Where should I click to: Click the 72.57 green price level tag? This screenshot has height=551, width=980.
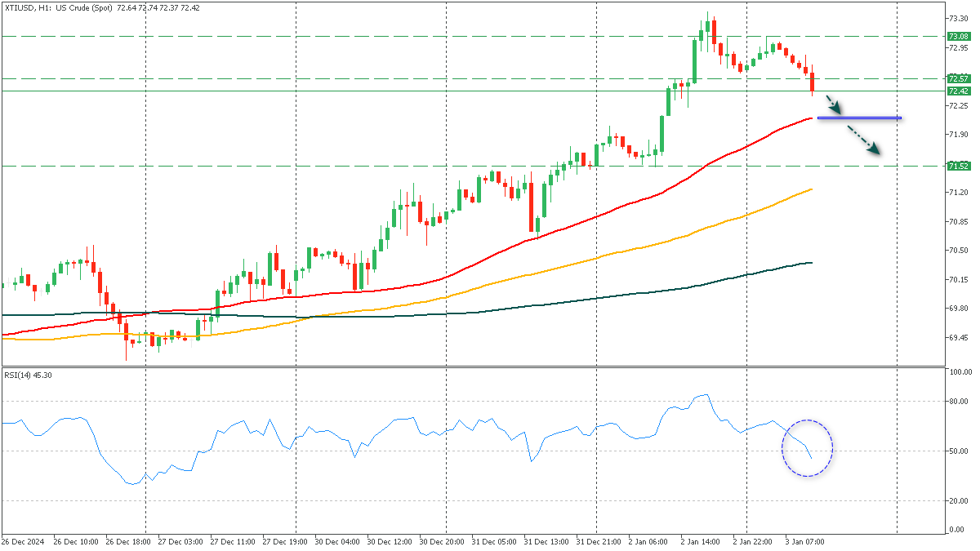tap(959, 78)
